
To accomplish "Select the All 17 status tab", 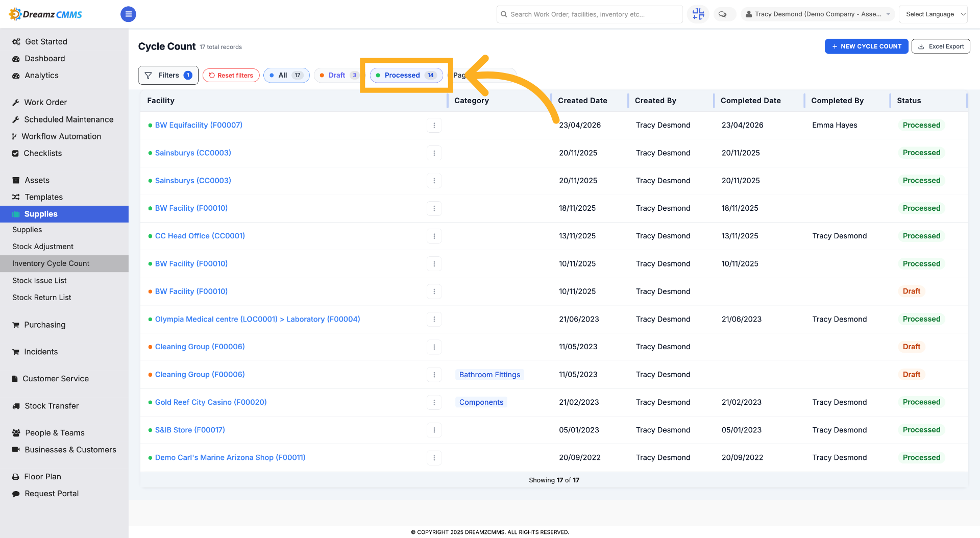I will pos(286,76).
